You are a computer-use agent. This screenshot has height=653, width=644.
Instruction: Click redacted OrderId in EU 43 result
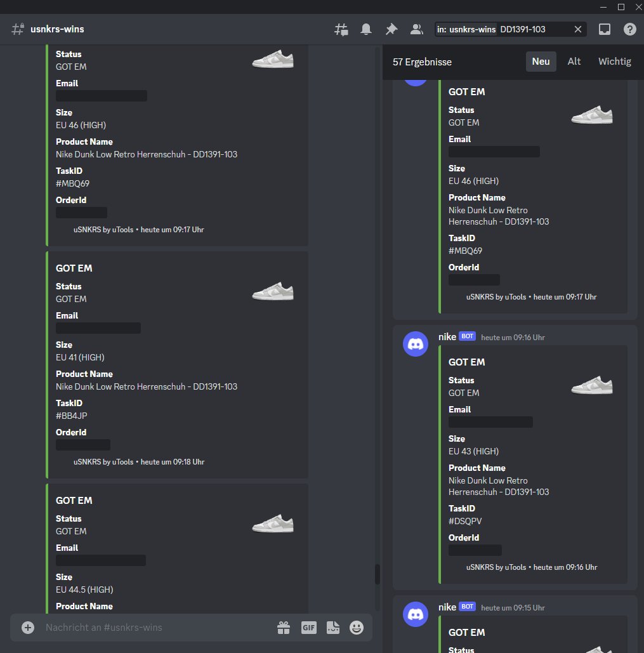(475, 550)
